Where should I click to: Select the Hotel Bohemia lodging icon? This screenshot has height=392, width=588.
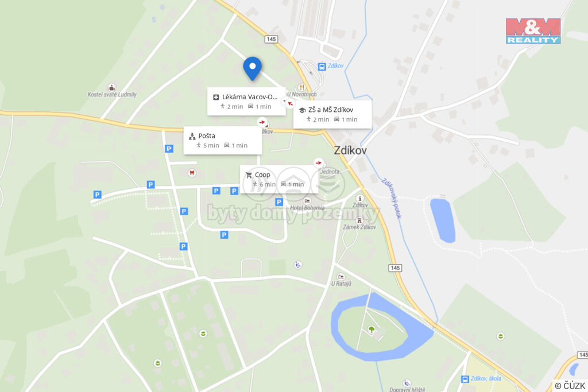point(307,201)
